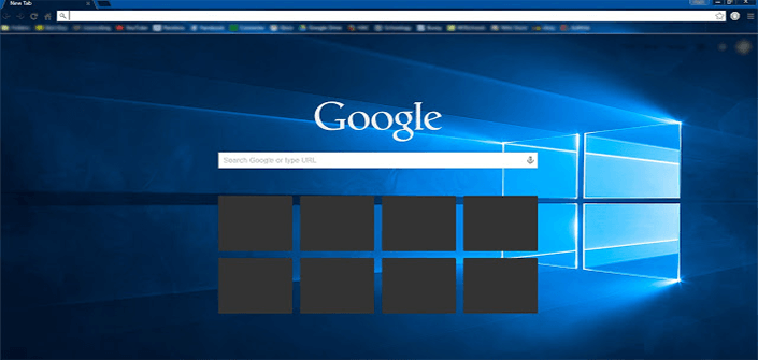The height and width of the screenshot is (360, 758).
Task: Open the Google Drive bookmark
Action: pyautogui.click(x=321, y=28)
